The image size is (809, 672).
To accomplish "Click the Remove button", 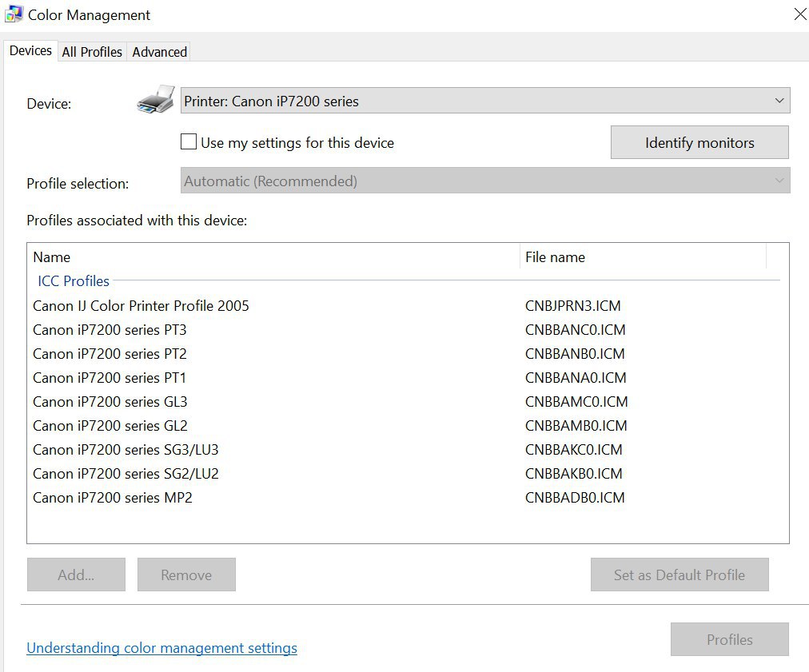I will pyautogui.click(x=186, y=575).
